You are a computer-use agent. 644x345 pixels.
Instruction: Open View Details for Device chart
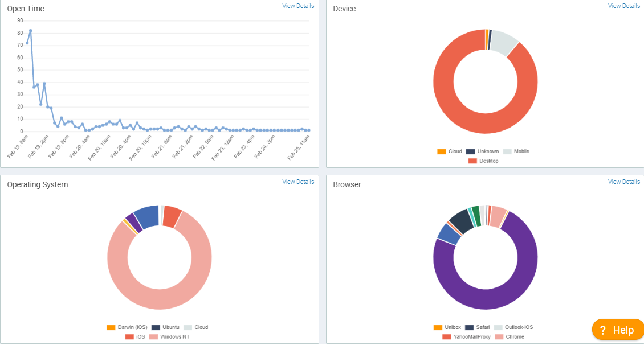point(623,6)
